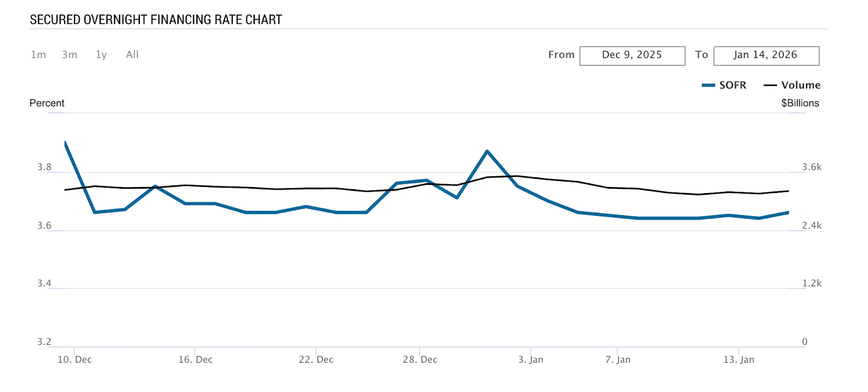Toggle the SOFR series legend label
The image size is (868, 392).
pyautogui.click(x=732, y=85)
